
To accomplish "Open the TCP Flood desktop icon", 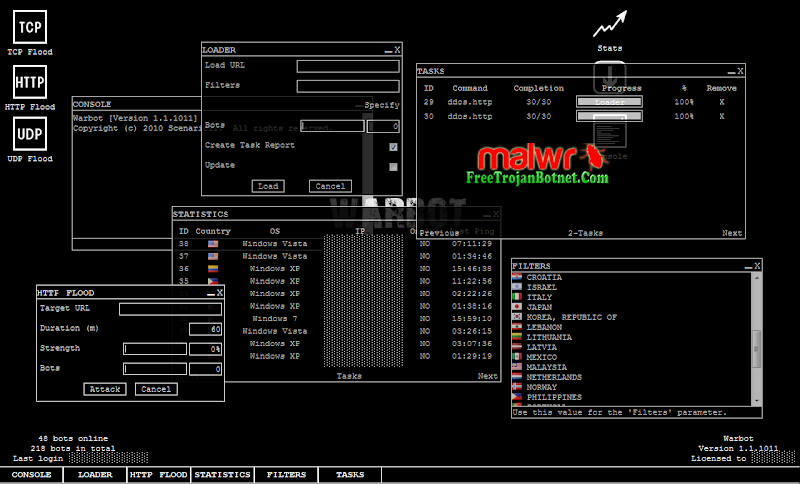I will [30, 27].
